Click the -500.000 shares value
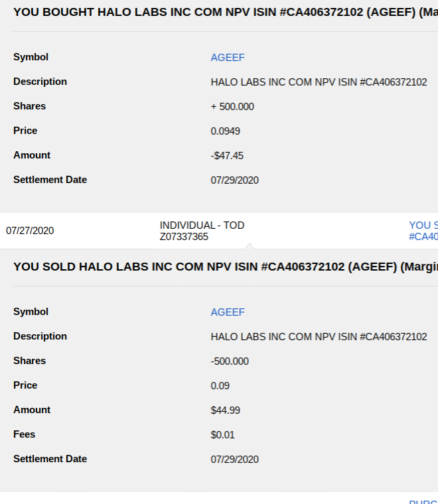The width and height of the screenshot is (438, 504). click(x=230, y=361)
